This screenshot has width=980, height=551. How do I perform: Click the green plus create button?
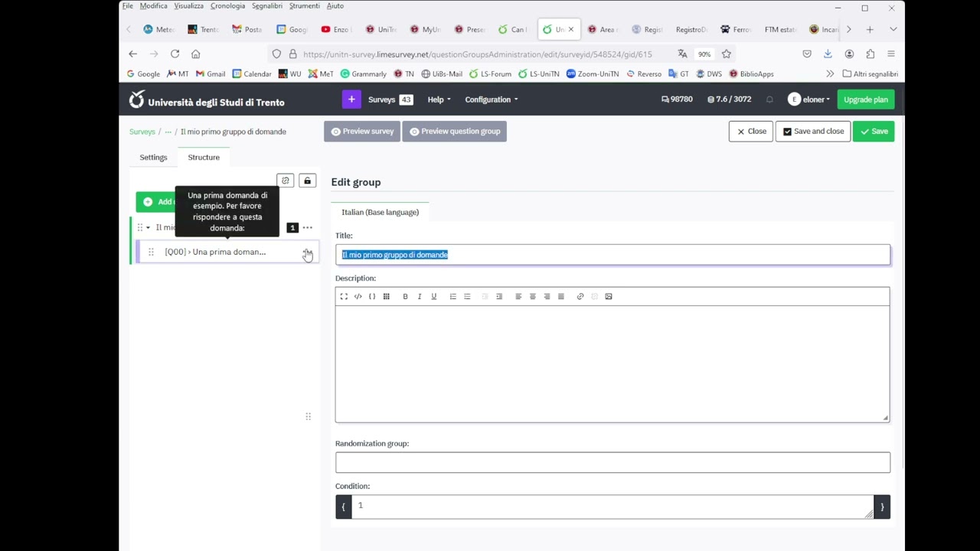coord(351,99)
